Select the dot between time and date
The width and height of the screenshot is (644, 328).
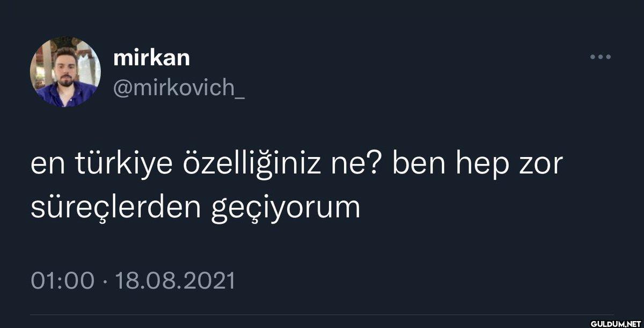(x=102, y=281)
